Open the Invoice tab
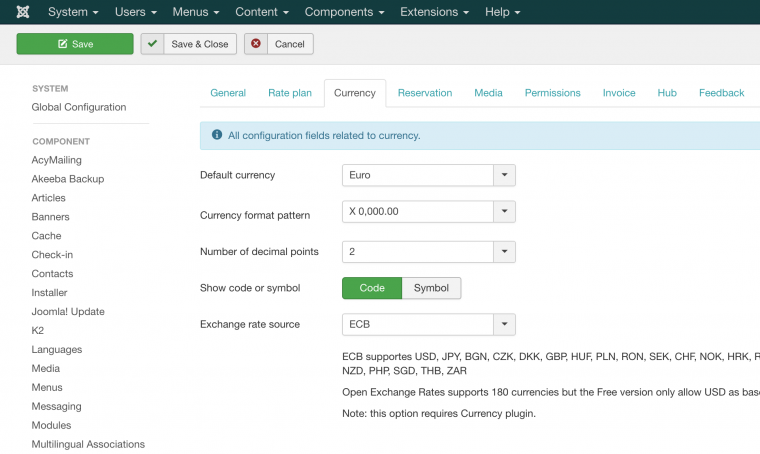 pos(618,93)
